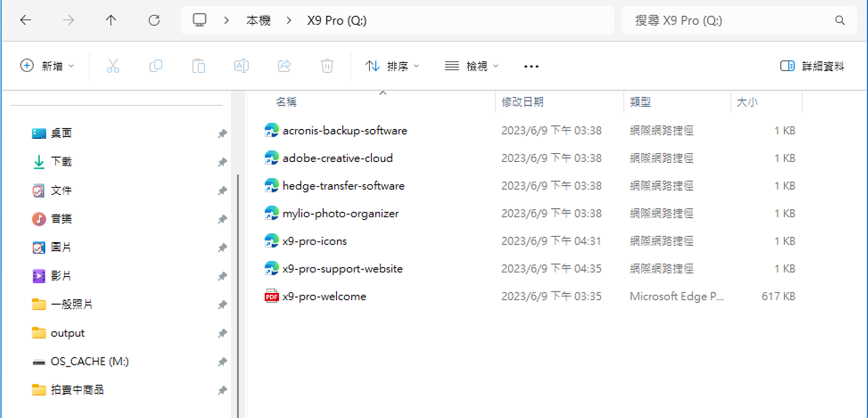
Task: Click the pin icon next to 桌面
Action: pyautogui.click(x=222, y=133)
